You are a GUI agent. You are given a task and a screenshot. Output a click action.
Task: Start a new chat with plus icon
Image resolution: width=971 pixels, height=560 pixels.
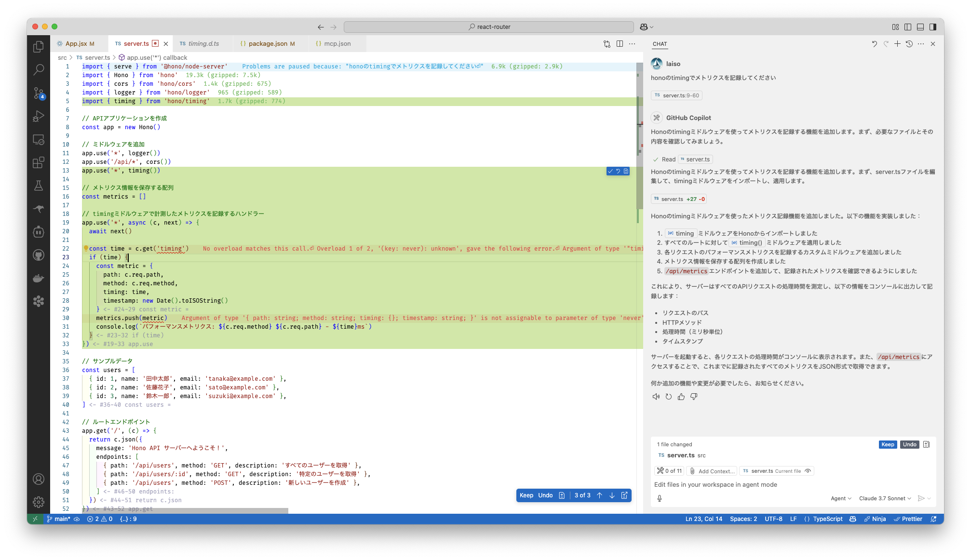tap(897, 44)
